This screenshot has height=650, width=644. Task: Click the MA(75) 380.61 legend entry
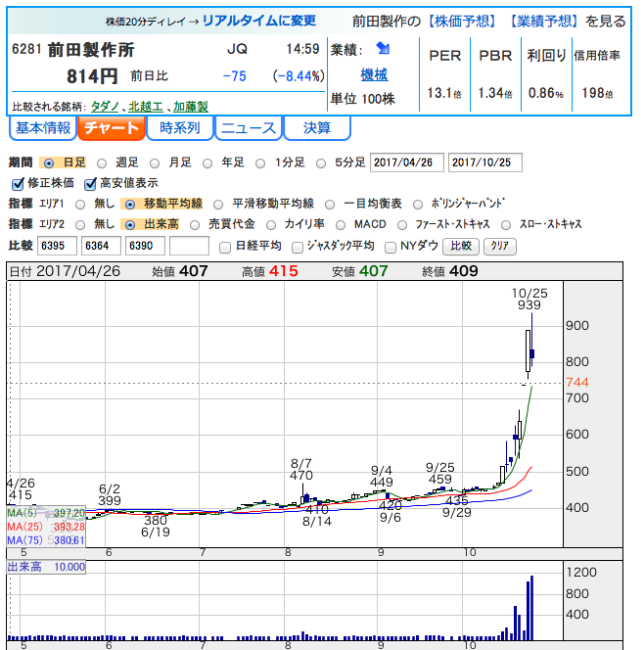[46, 540]
